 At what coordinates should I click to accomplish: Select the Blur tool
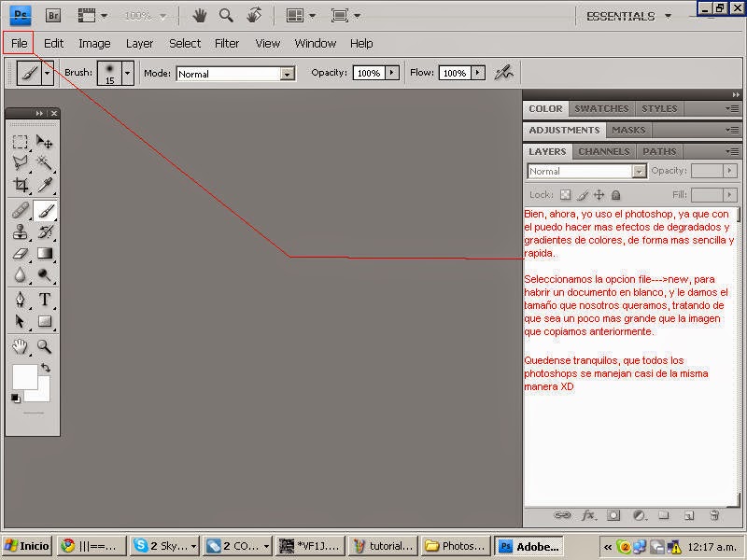[x=20, y=274]
